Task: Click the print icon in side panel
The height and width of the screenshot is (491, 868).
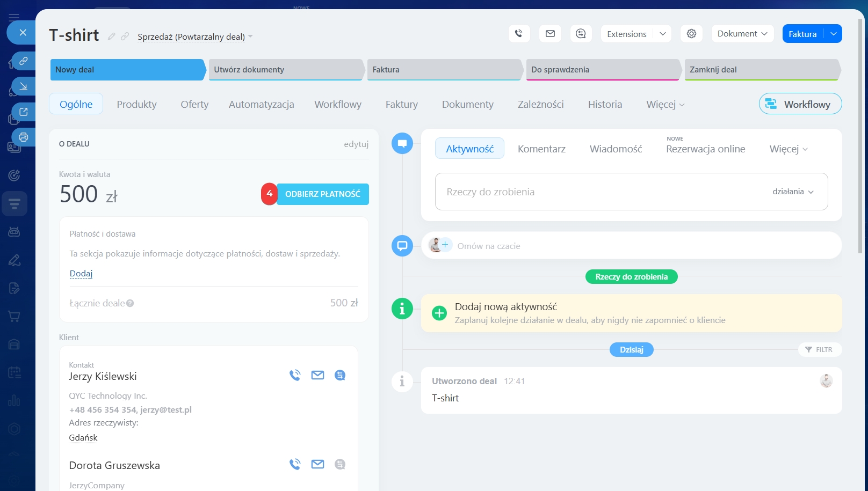Action: click(x=23, y=137)
